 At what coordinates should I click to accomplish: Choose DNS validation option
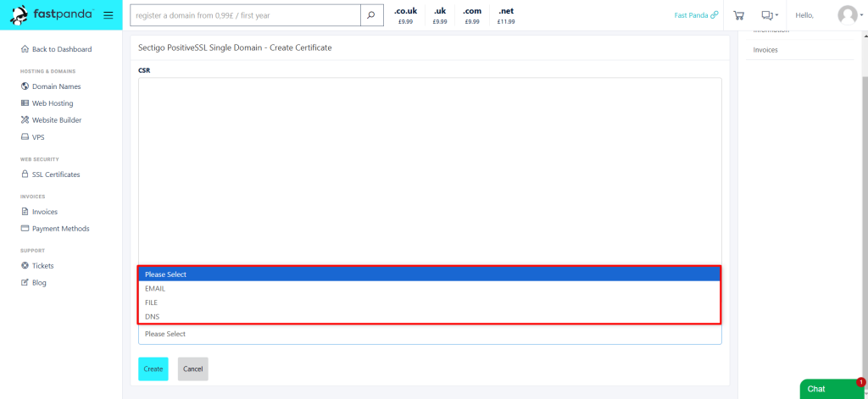(x=430, y=317)
